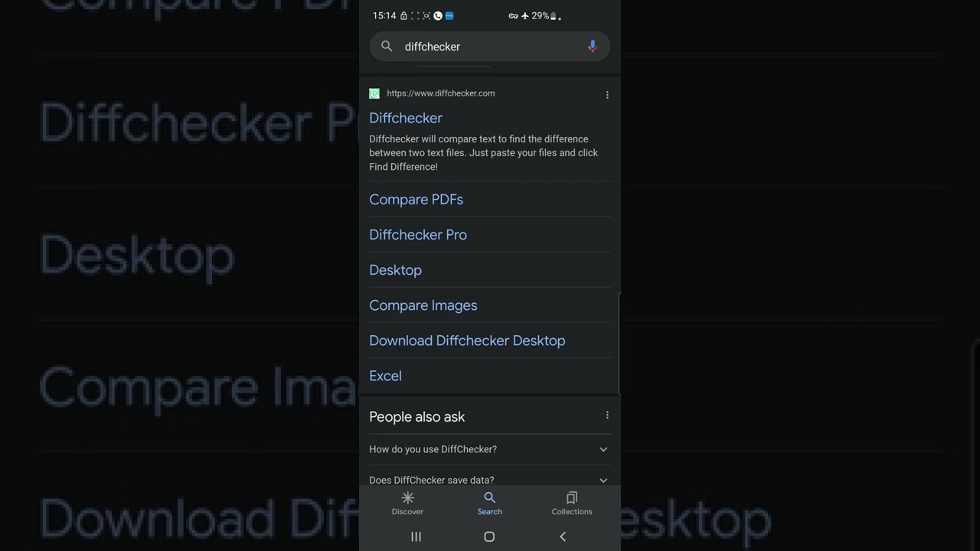Tap the 15:14 clock in status bar
The height and width of the screenshot is (551, 980).
click(x=384, y=15)
